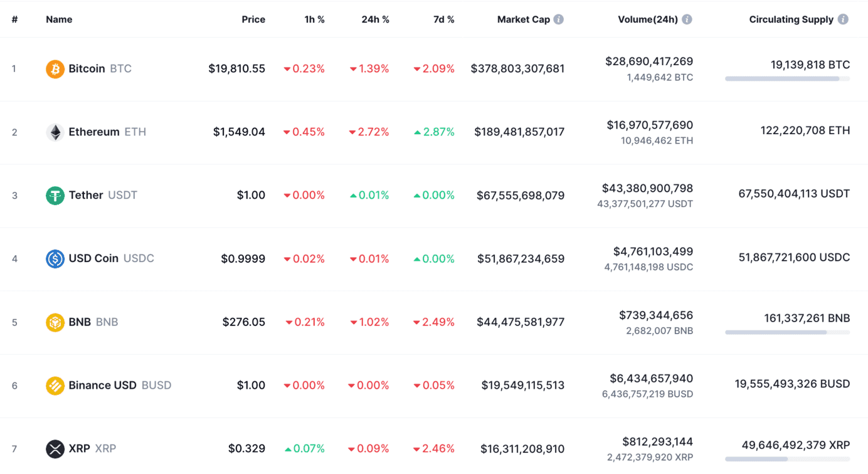Click the XRP logo icon
This screenshot has height=474, width=868.
[x=55, y=449]
